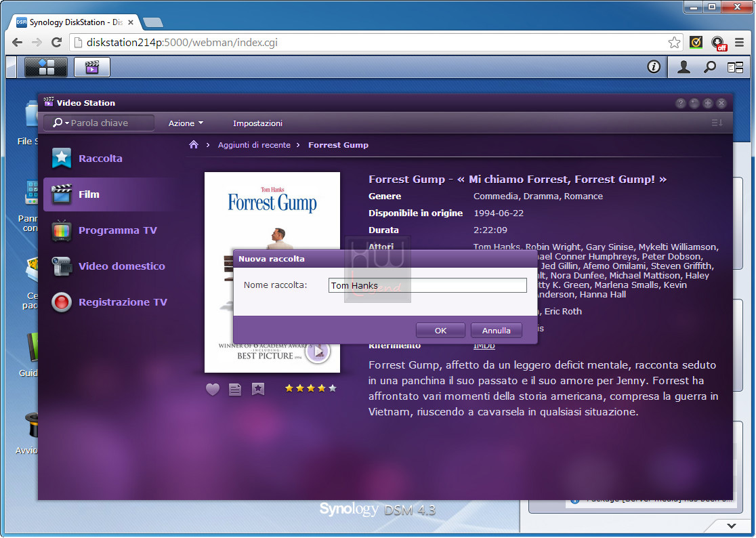Edit the Nome raccolta text field

click(427, 285)
